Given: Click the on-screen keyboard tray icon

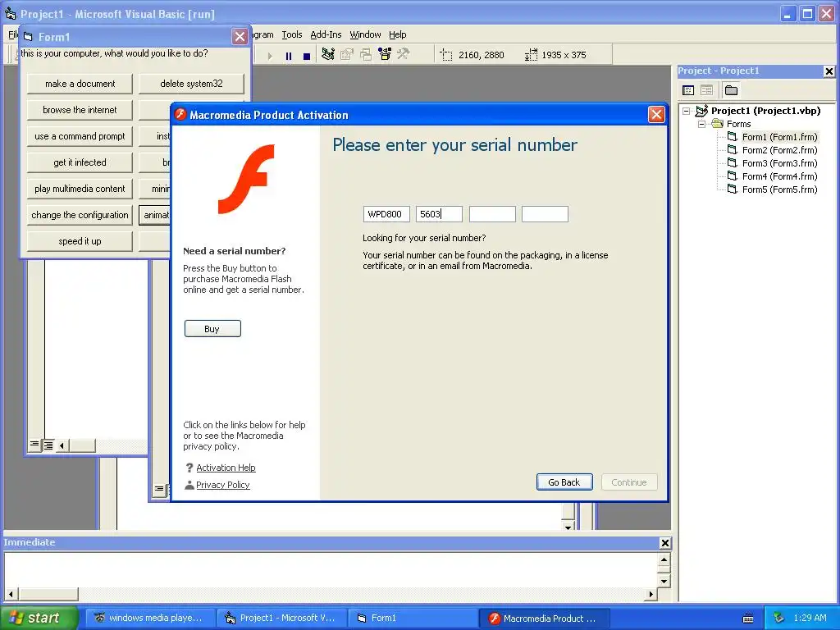Looking at the screenshot, I should pos(748,619).
